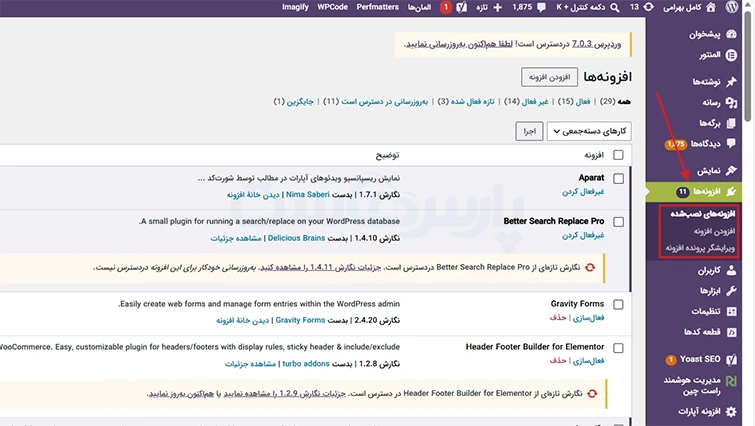755x426 pixels.
Task: Click the قطعه کدها code icon in sidebar
Action: 731,332
